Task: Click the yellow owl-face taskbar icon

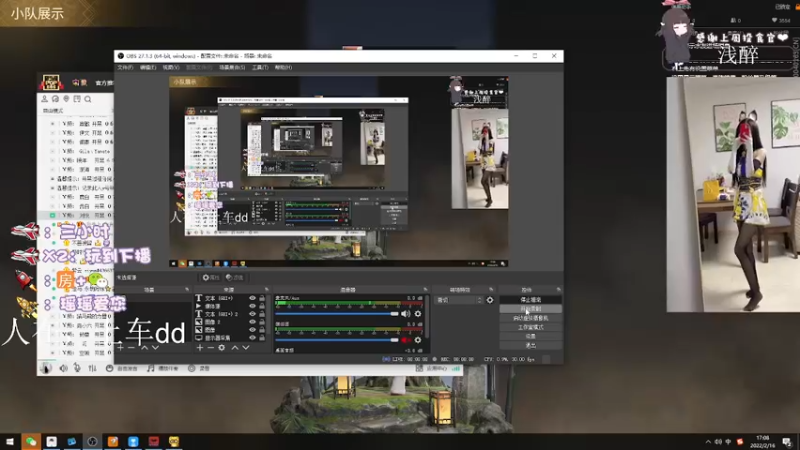Action: (174, 441)
